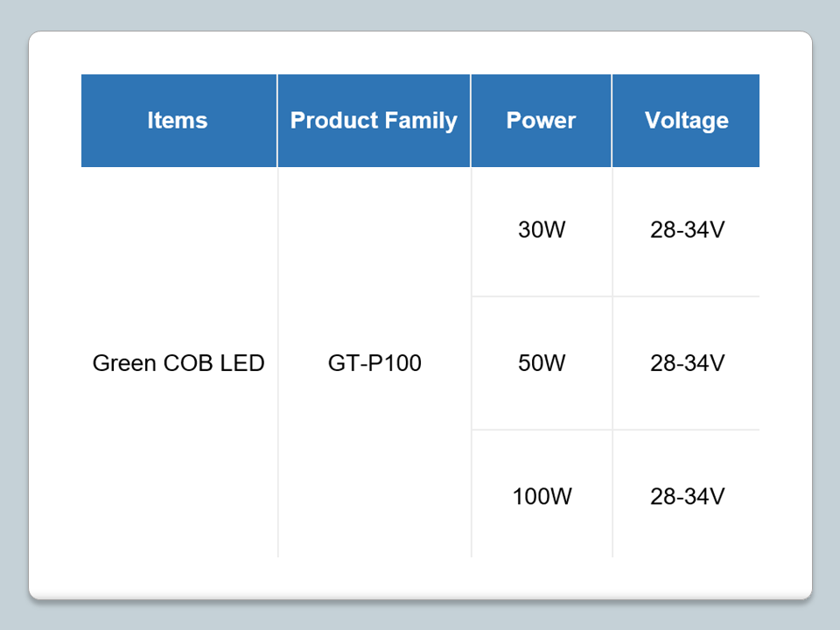This screenshot has width=840, height=630.
Task: Select the GT-P100 product family cell
Action: [374, 362]
